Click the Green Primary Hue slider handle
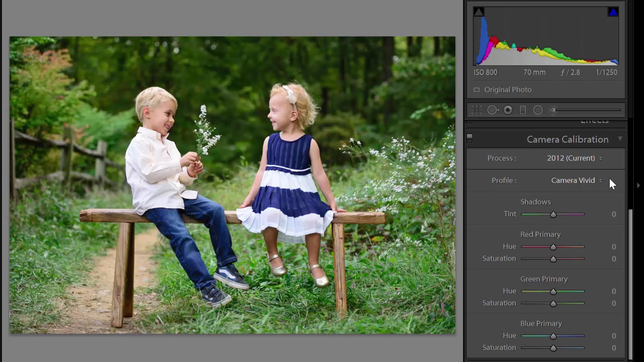This screenshot has width=644, height=362. pos(553,292)
